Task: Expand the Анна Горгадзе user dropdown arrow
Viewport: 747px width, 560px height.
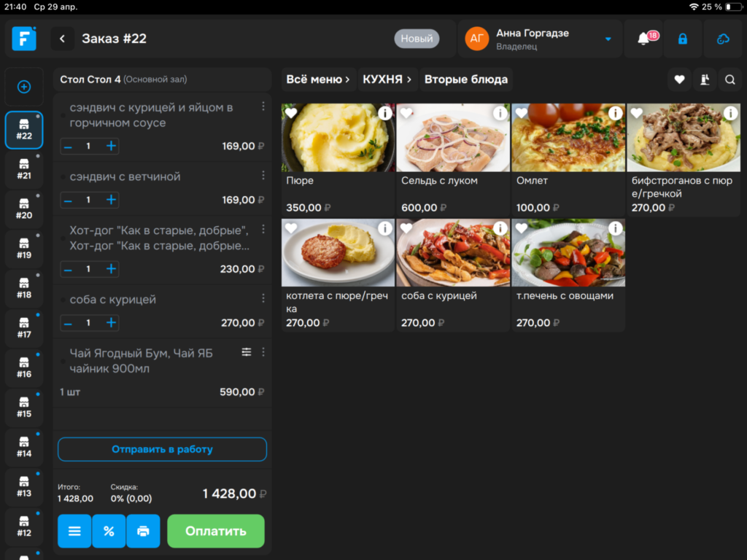Action: pos(608,39)
